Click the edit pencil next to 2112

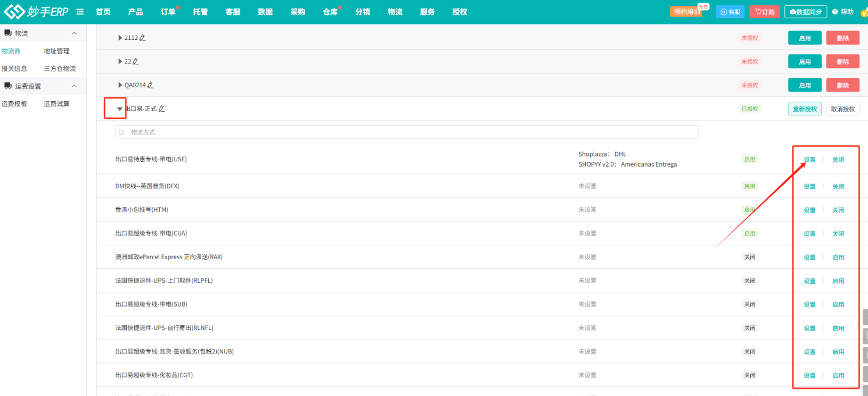click(143, 38)
